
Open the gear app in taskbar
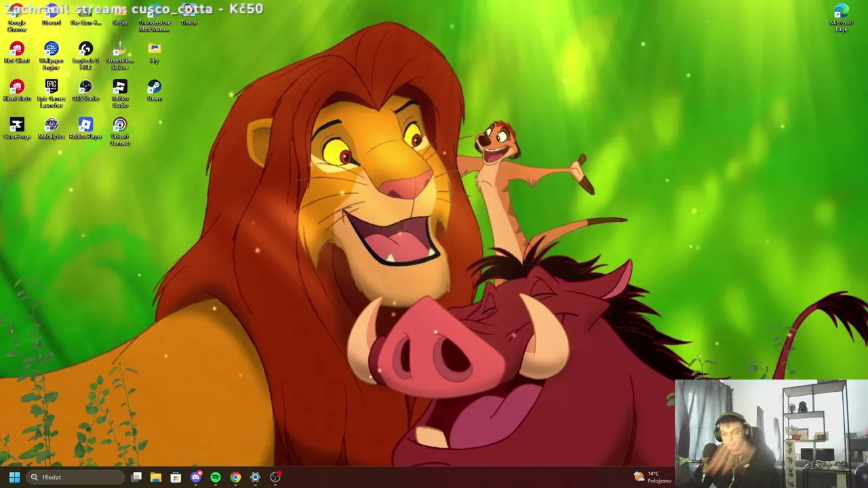255,477
